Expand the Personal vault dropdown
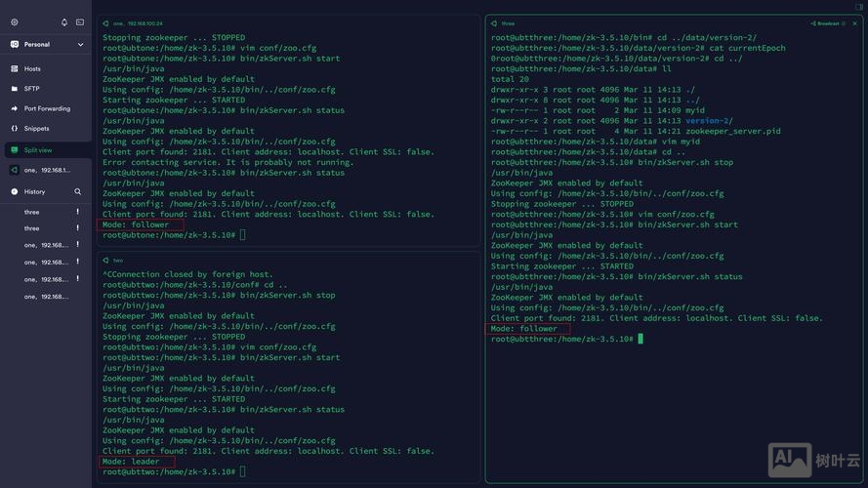868x488 pixels. click(x=80, y=45)
